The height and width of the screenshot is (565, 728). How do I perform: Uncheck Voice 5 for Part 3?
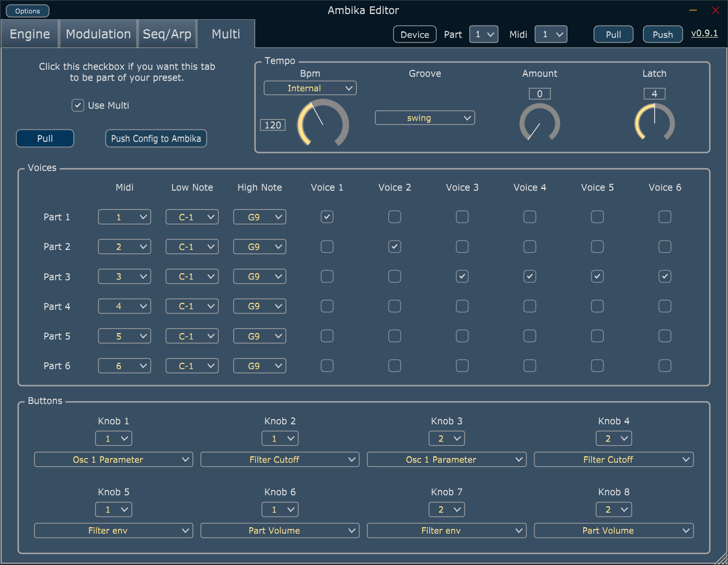pos(597,277)
